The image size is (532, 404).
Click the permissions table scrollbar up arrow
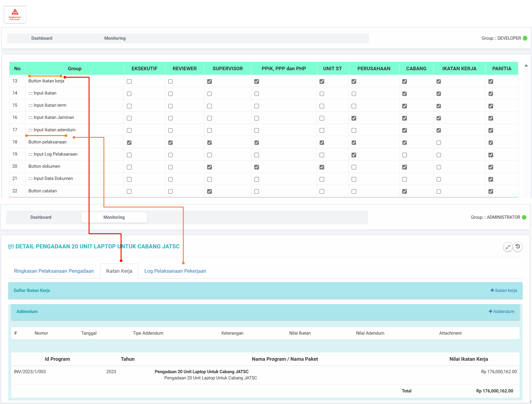click(x=526, y=66)
